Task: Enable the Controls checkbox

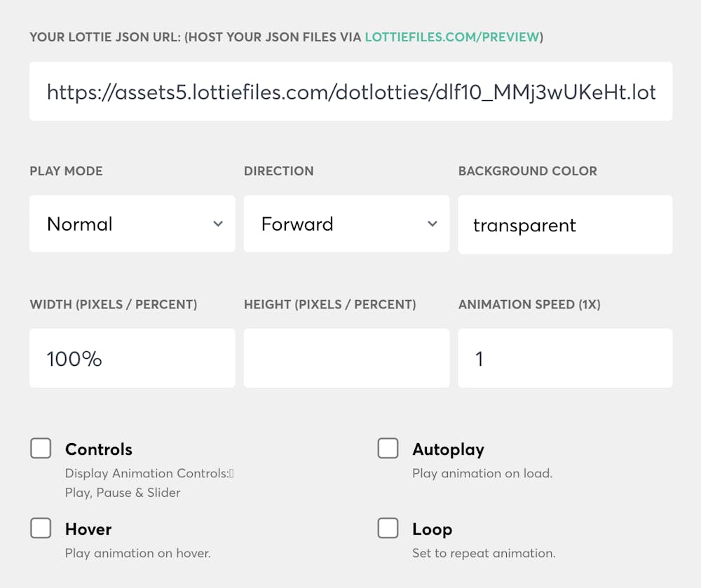Action: (41, 449)
